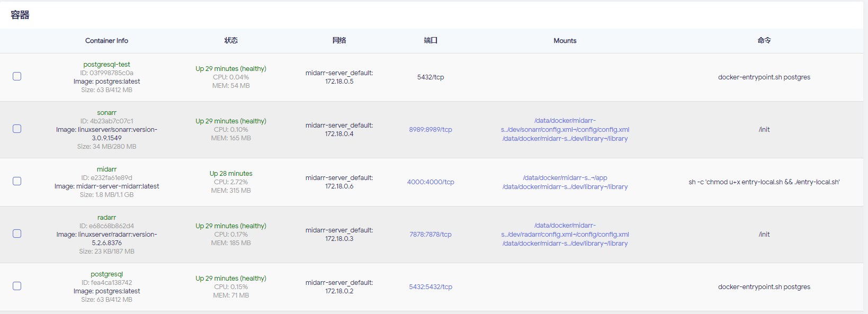Viewport: 868px width, 314px height.
Task: Open the postgresql container name link
Action: [x=106, y=274]
